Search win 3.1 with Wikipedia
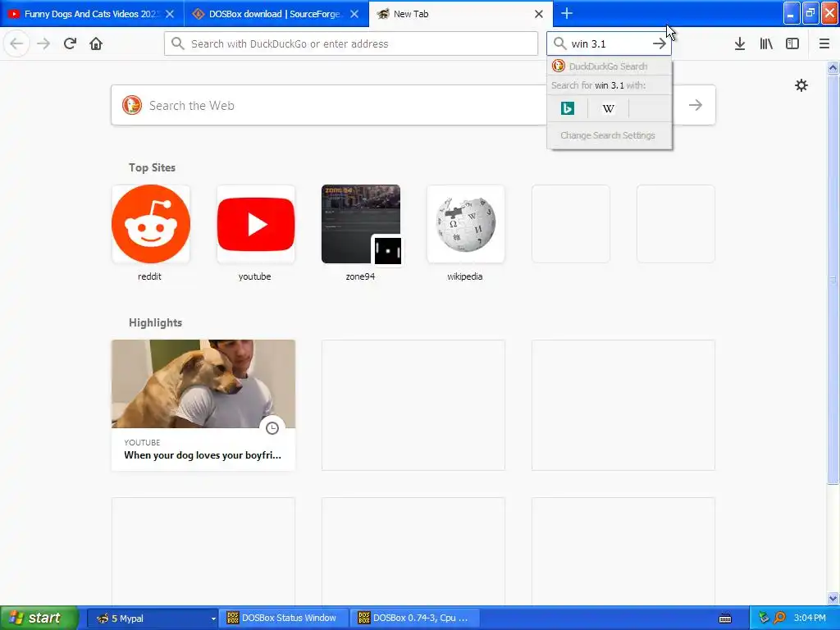Image resolution: width=840 pixels, height=630 pixels. click(608, 108)
